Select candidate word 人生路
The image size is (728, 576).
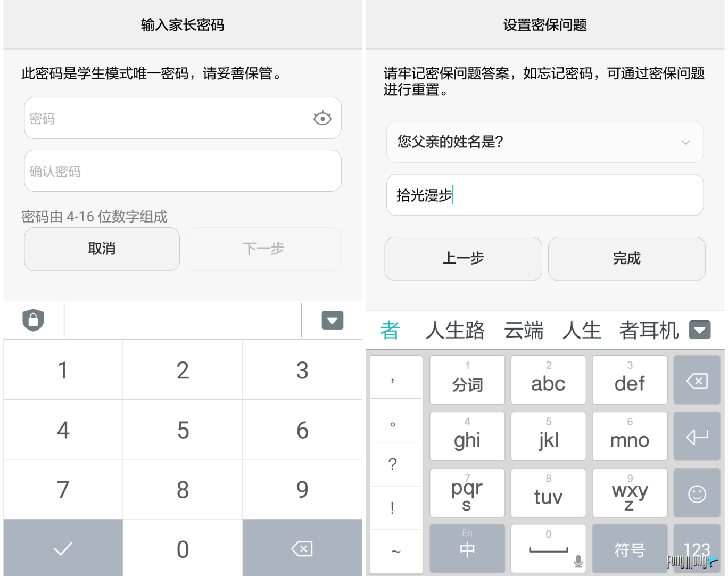click(x=455, y=331)
